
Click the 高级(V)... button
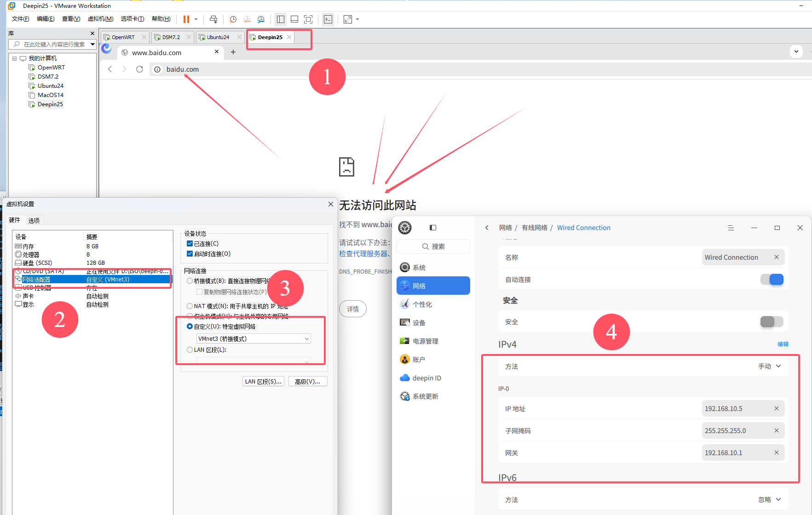tap(308, 381)
